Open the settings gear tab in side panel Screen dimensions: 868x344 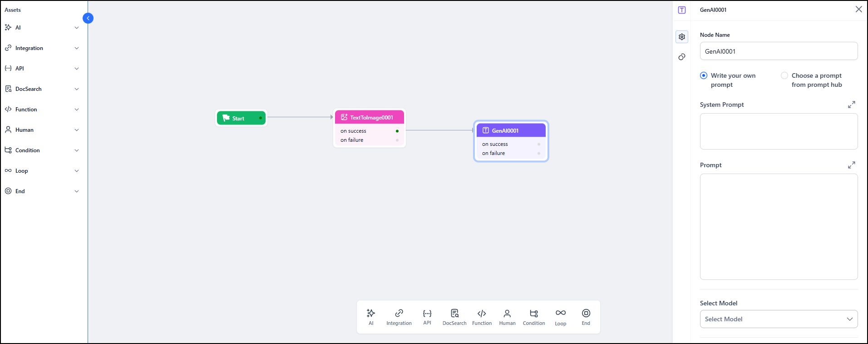point(681,37)
